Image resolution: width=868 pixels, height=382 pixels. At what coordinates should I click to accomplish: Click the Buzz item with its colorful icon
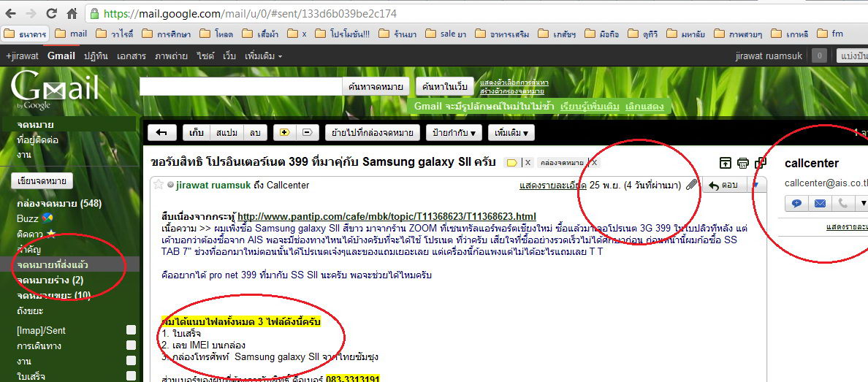(35, 218)
